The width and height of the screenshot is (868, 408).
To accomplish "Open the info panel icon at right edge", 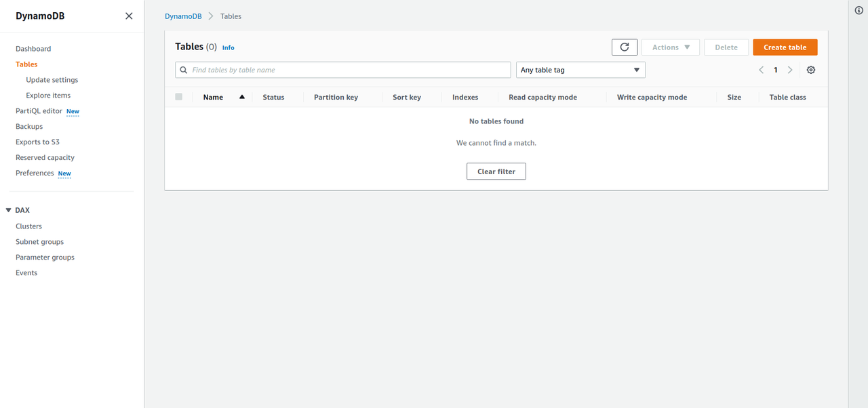I will coord(859,10).
